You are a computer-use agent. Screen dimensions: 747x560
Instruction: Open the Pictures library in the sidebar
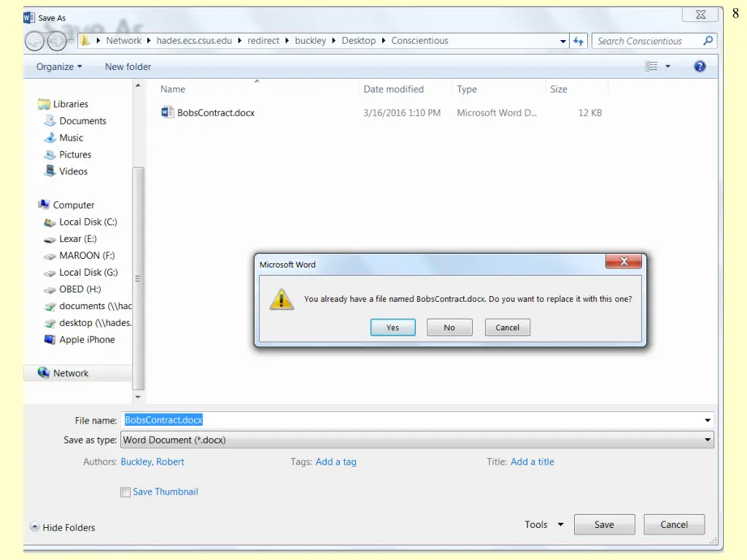pyautogui.click(x=75, y=155)
